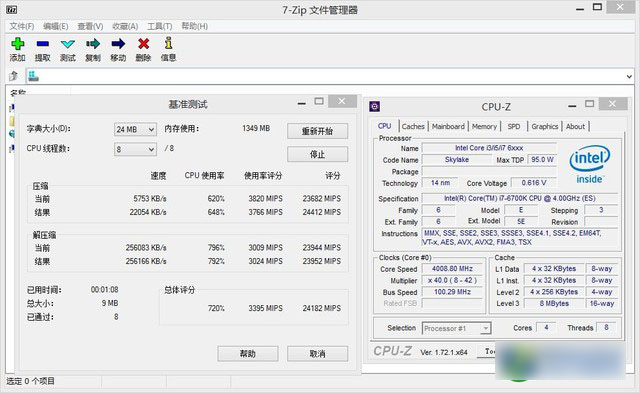Click the Copy (复制) arrow icon
Viewport: 640px width, 393px height.
click(x=93, y=44)
